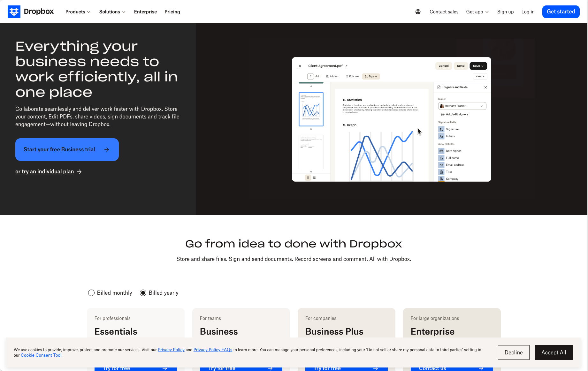This screenshot has width=588, height=371.
Task: Open the Sign dropdown in the preview toolbar
Action: (x=371, y=77)
